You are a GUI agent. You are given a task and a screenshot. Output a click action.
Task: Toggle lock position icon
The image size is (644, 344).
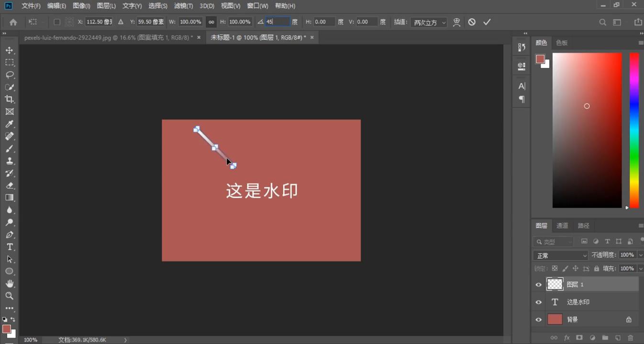[x=576, y=269]
